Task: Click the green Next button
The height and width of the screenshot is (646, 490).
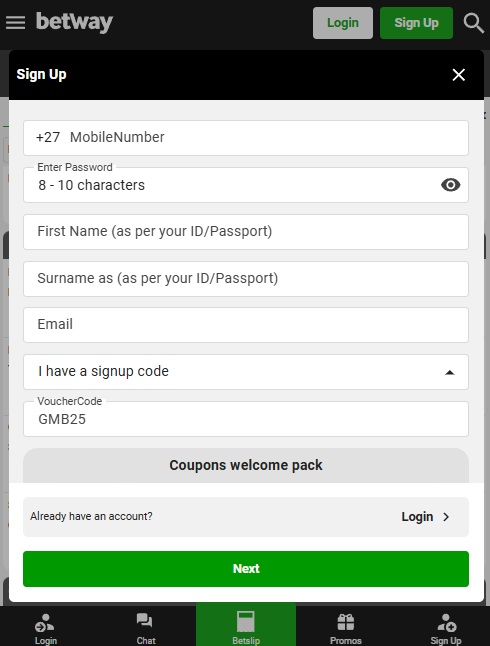Action: coord(246,569)
